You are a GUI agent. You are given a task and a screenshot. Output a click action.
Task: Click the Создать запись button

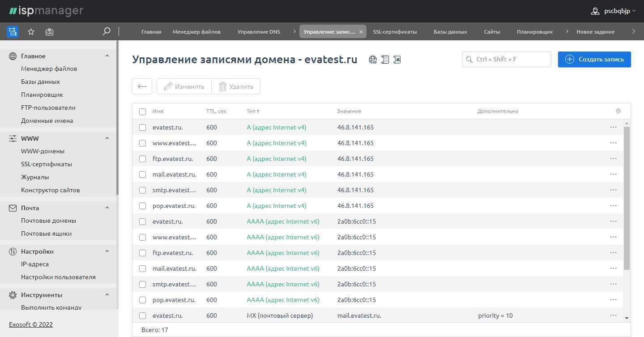coord(594,59)
